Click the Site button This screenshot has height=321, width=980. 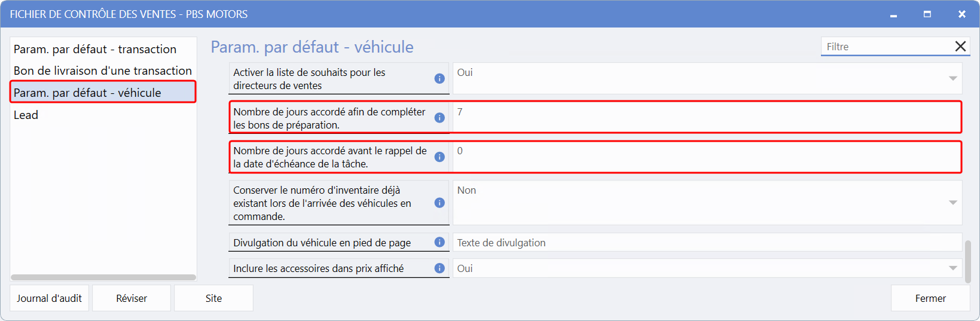(x=213, y=298)
